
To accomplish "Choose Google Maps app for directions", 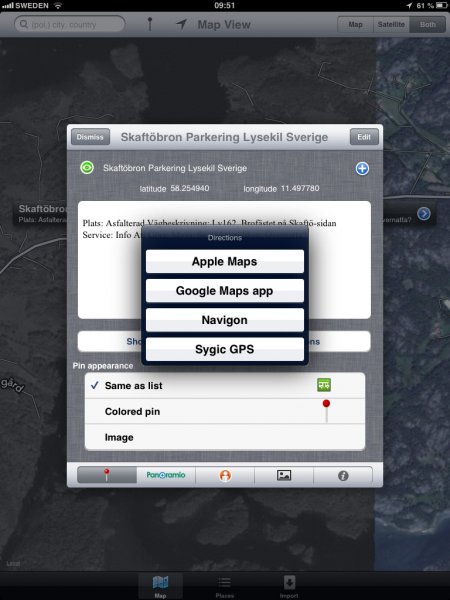I will point(225,291).
